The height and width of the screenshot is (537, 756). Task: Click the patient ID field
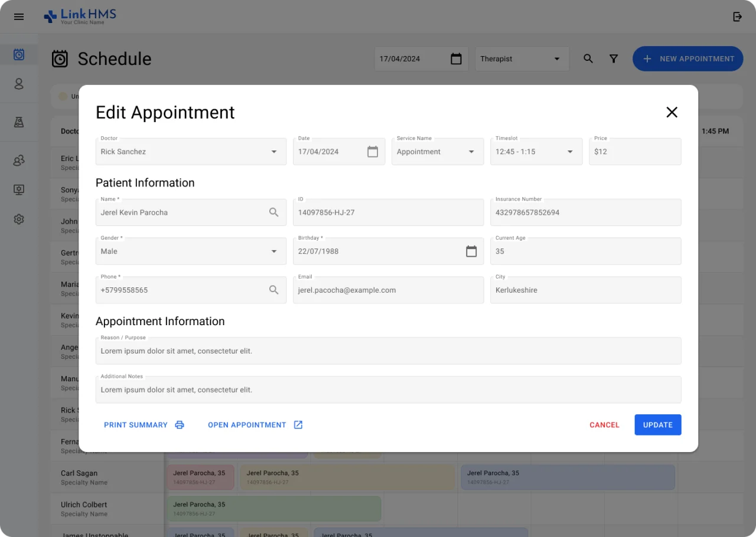pos(388,212)
